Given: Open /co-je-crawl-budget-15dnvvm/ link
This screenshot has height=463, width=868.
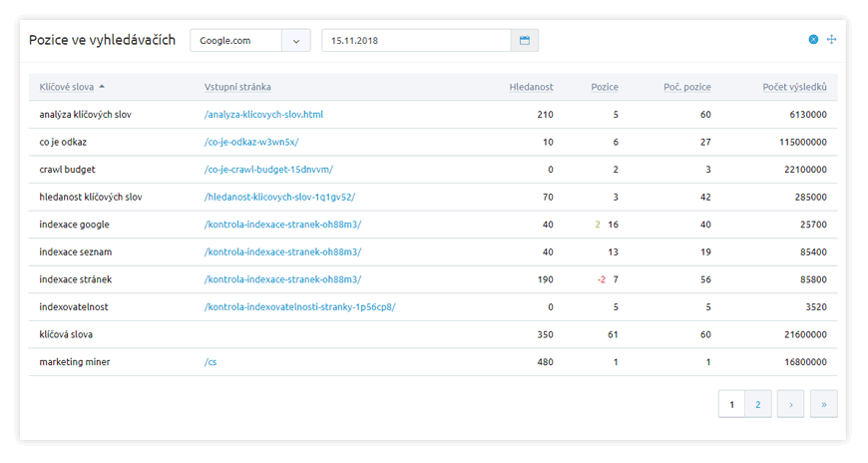Looking at the screenshot, I should pyautogui.click(x=268, y=170).
